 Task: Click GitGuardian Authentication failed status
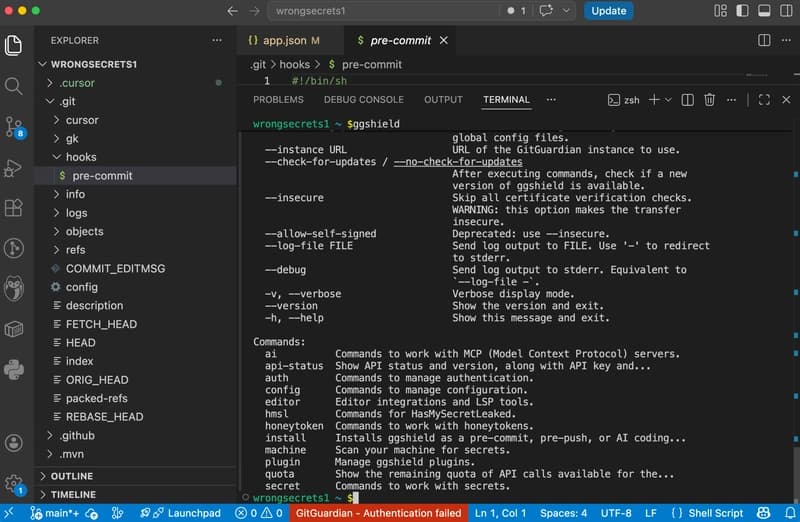pyautogui.click(x=379, y=513)
